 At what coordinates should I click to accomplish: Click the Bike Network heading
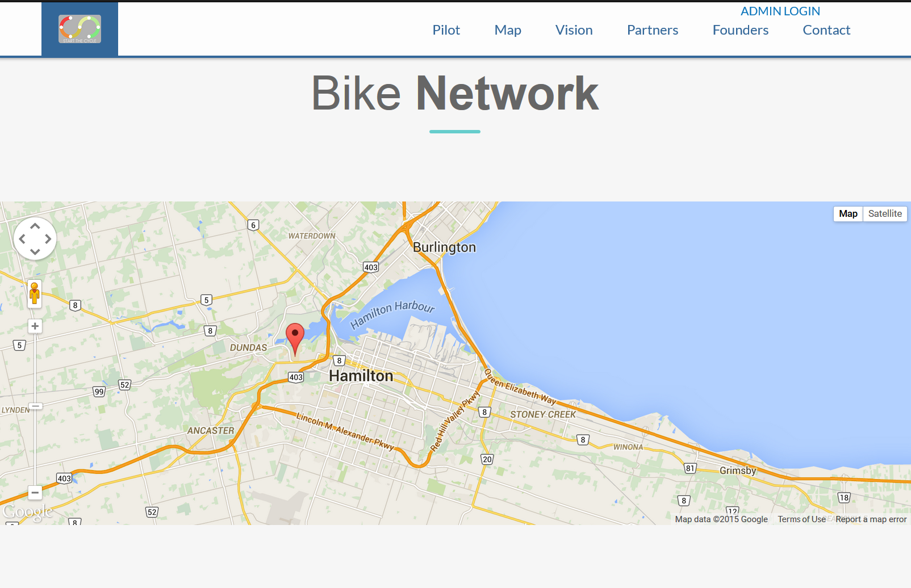pos(455,93)
